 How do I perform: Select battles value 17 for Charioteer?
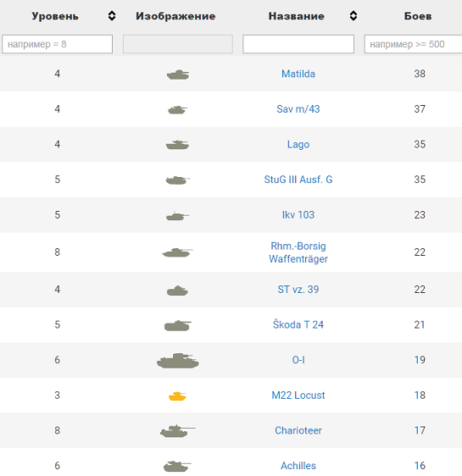pos(420,430)
